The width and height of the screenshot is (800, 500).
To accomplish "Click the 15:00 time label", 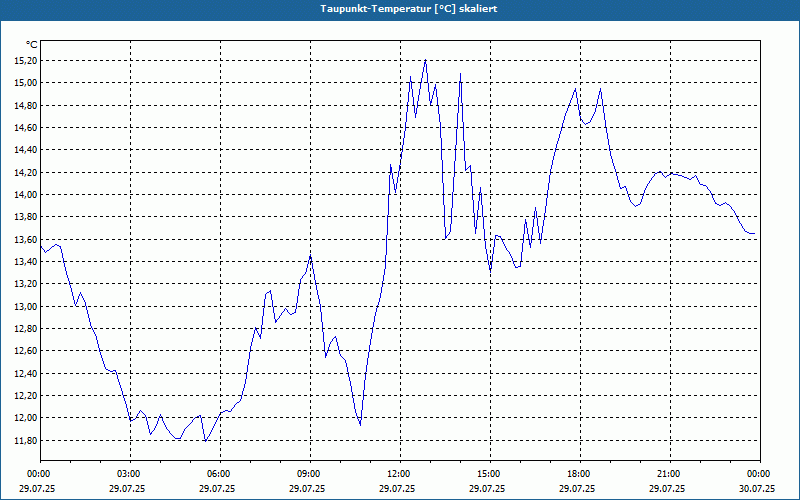I will [490, 474].
